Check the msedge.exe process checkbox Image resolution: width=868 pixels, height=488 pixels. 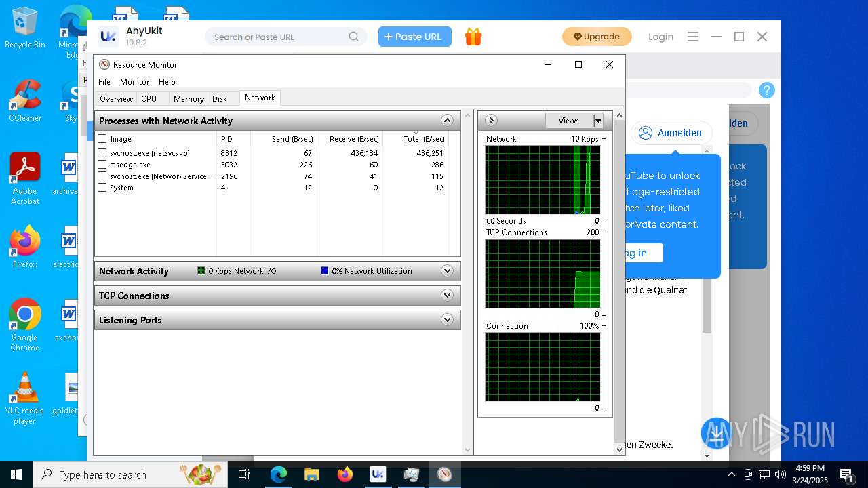tap(102, 165)
